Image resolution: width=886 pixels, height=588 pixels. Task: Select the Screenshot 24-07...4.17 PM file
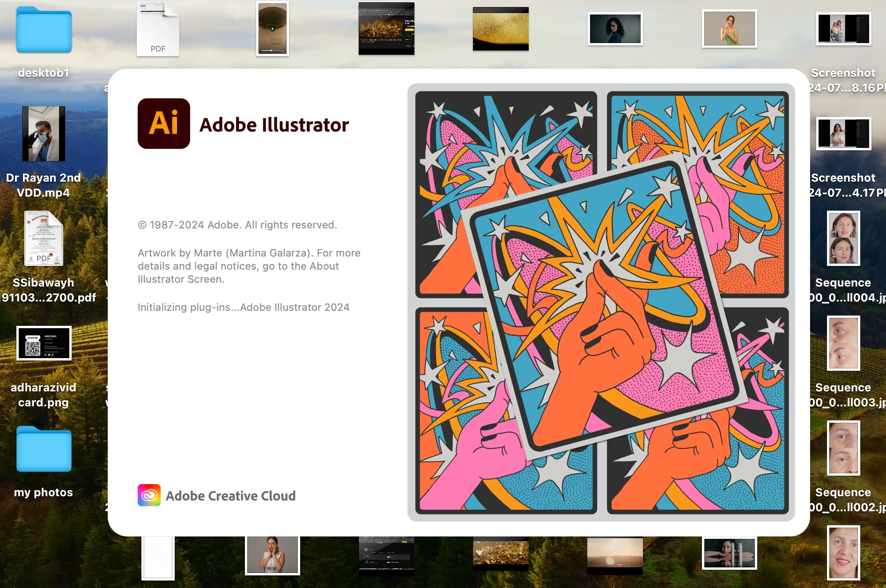(x=843, y=133)
